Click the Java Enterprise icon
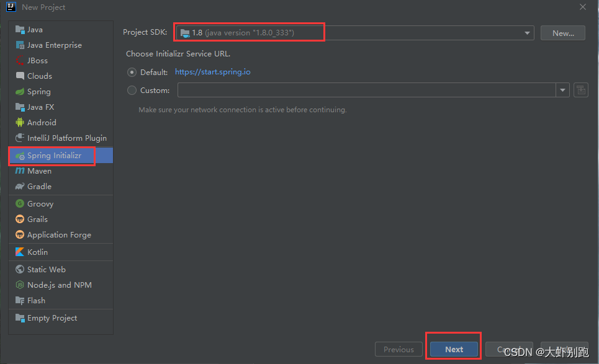The width and height of the screenshot is (599, 364). click(x=20, y=45)
